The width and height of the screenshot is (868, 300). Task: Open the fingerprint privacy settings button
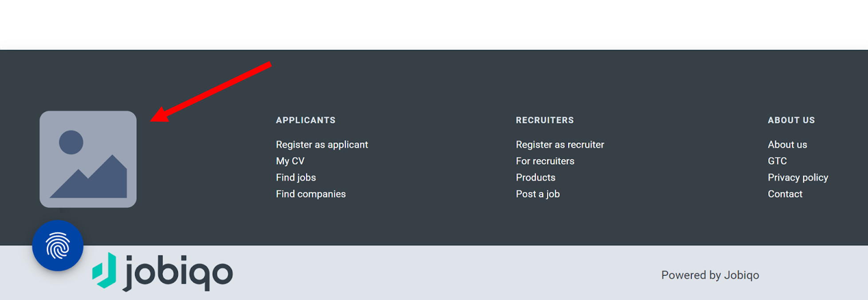point(58,245)
